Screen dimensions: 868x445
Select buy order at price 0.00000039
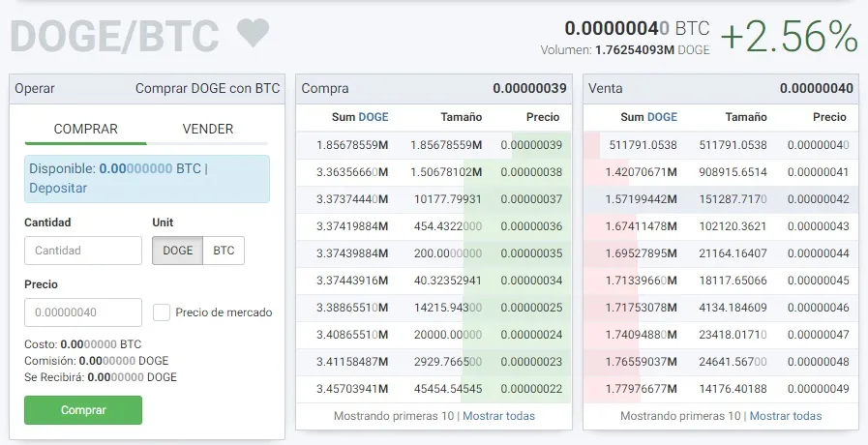[x=434, y=145]
